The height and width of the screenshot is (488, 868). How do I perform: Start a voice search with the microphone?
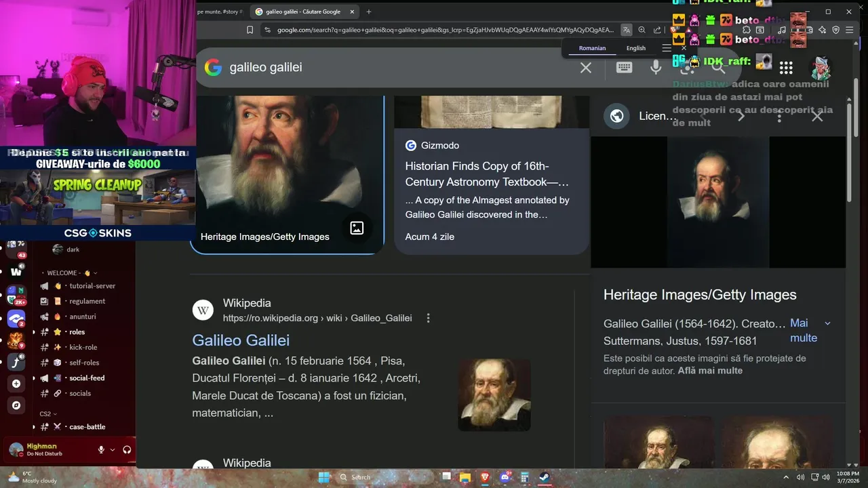coord(656,67)
